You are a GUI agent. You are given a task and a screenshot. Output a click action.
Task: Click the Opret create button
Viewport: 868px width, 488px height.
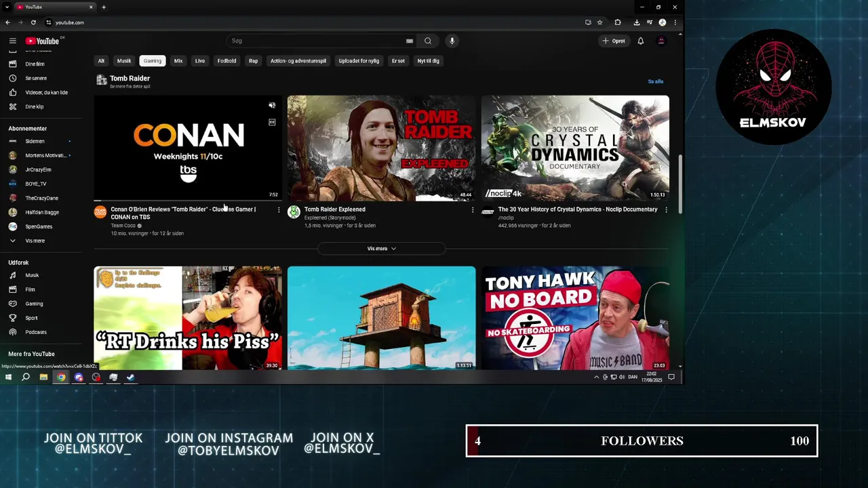(614, 41)
